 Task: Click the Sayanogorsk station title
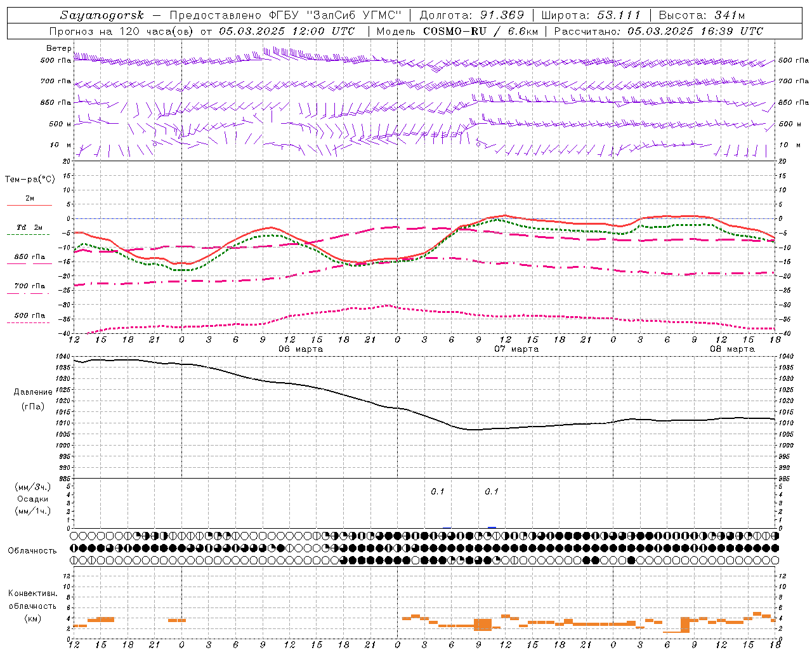coord(102,15)
